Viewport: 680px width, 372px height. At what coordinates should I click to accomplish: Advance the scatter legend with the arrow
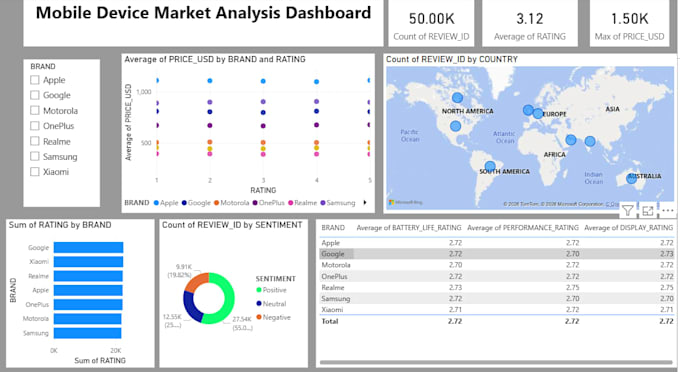[365, 202]
